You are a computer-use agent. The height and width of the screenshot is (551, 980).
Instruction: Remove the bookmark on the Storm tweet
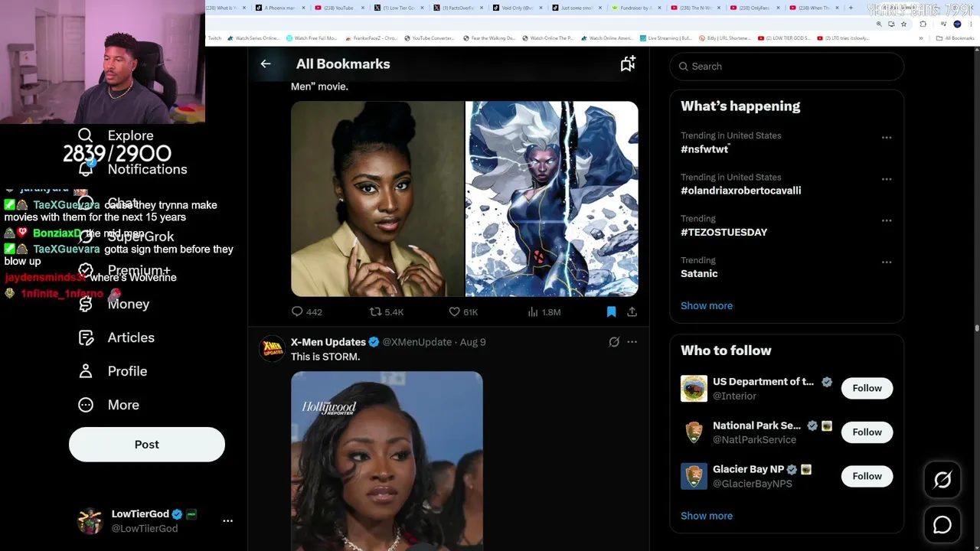coord(611,312)
